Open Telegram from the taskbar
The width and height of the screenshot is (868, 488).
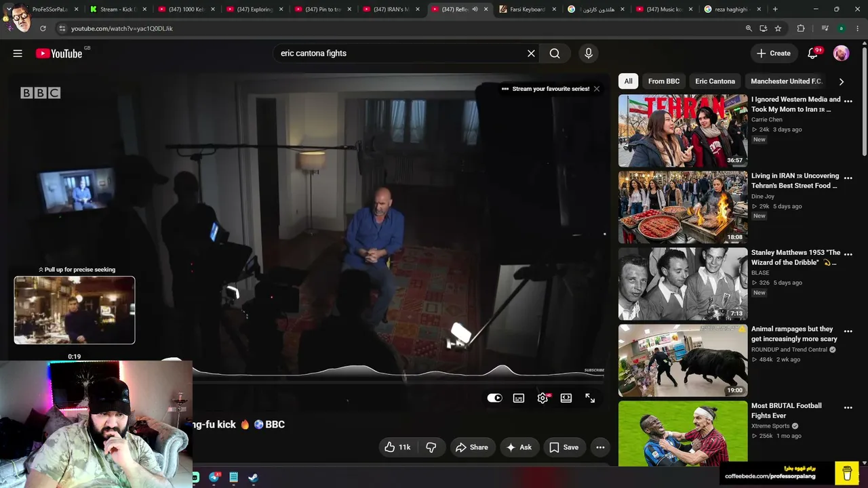[214, 477]
